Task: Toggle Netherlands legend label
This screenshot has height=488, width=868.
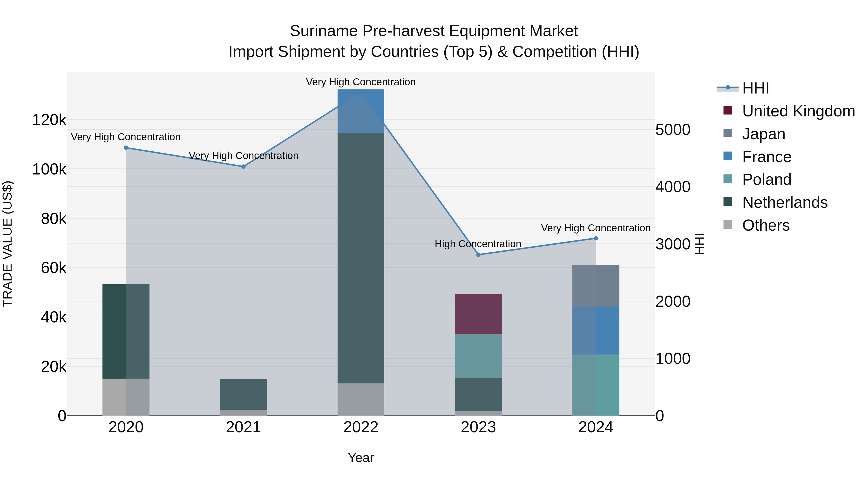Action: click(785, 202)
